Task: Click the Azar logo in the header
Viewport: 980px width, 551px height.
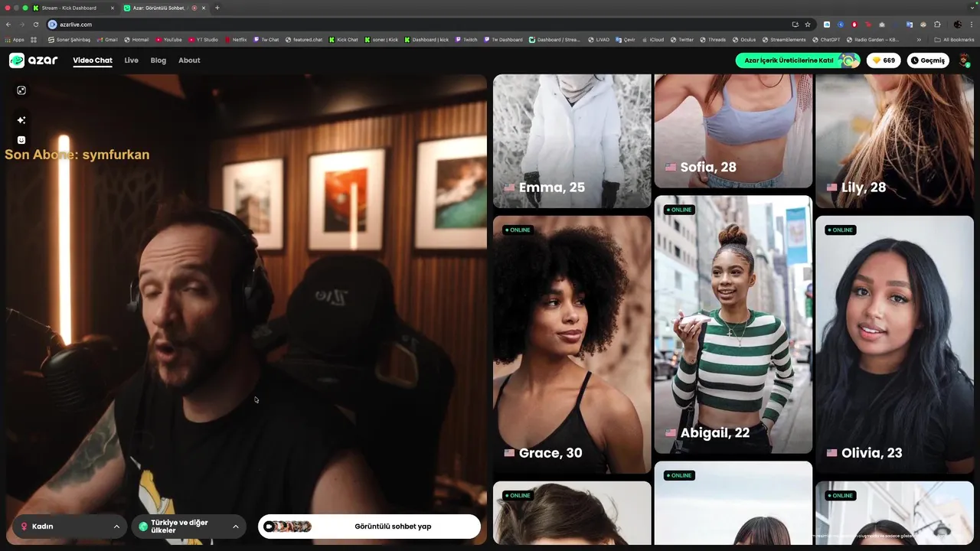Action: coord(33,60)
